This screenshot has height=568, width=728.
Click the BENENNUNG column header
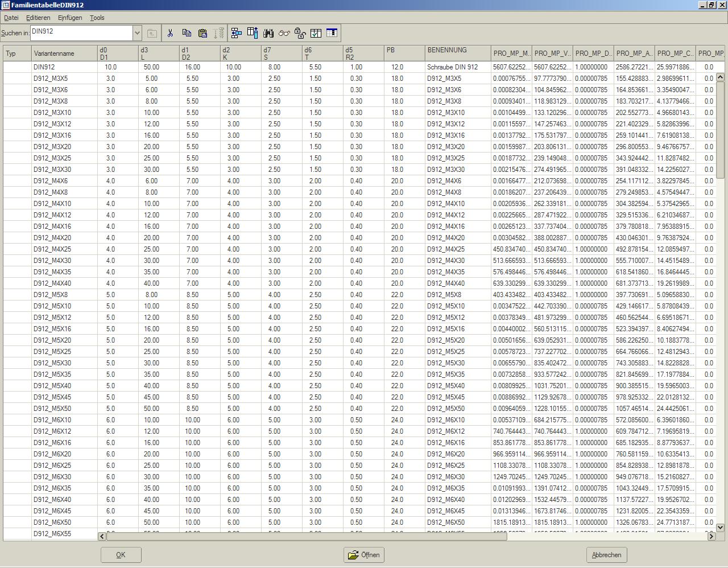click(x=458, y=53)
